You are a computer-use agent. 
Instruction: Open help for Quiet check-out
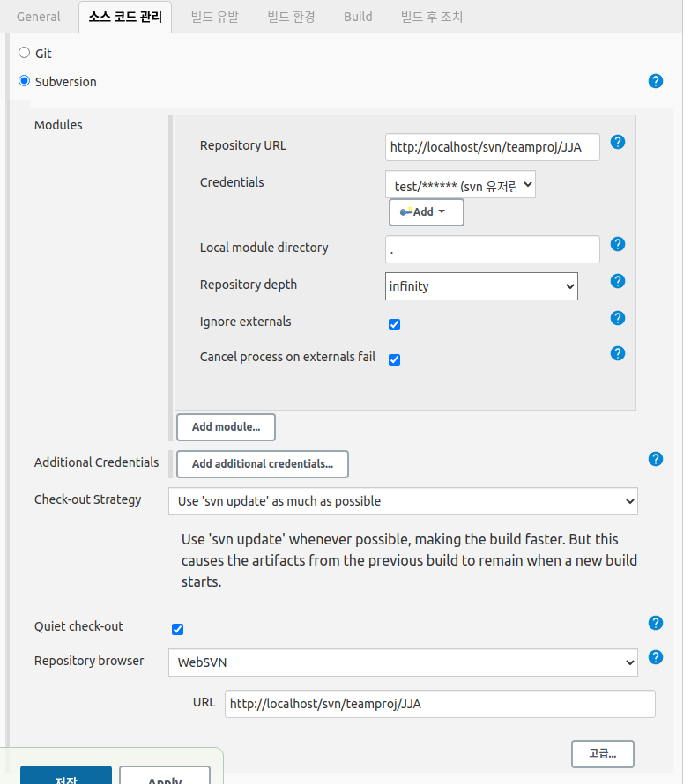click(x=655, y=623)
